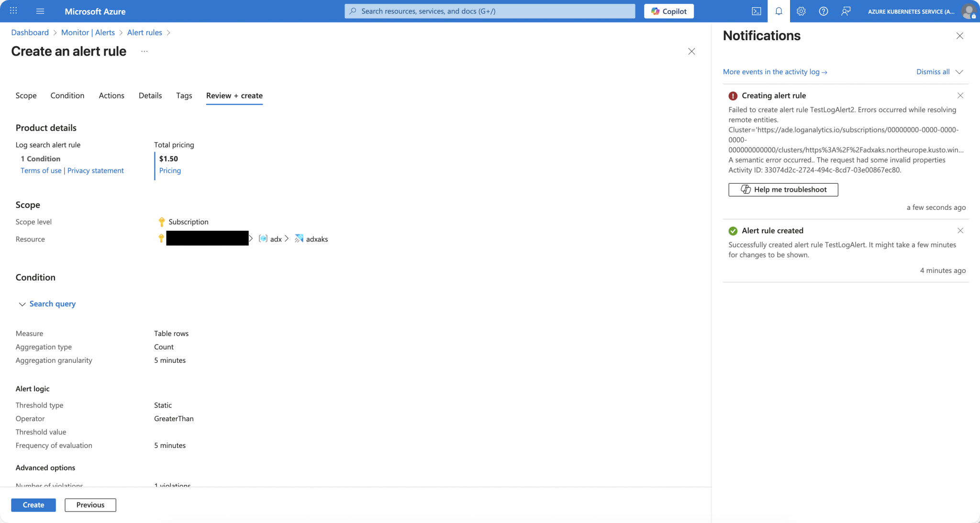
Task: Click the Previous button
Action: [90, 505]
